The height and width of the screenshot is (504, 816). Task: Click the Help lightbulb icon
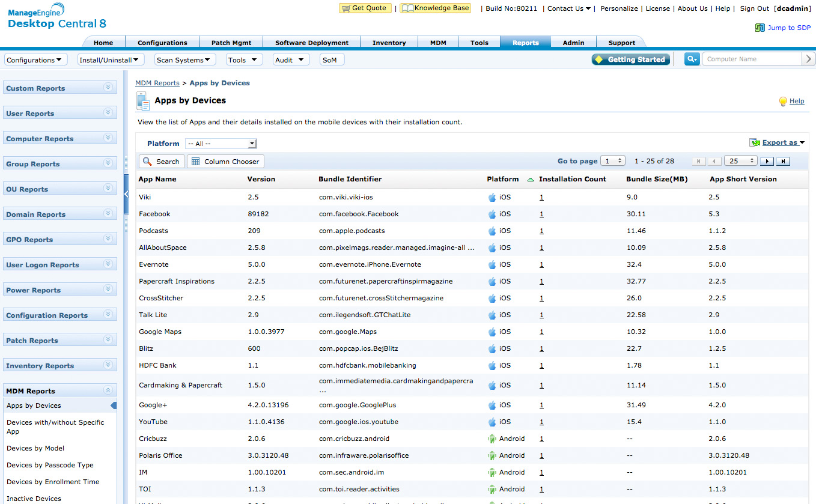[x=783, y=102]
